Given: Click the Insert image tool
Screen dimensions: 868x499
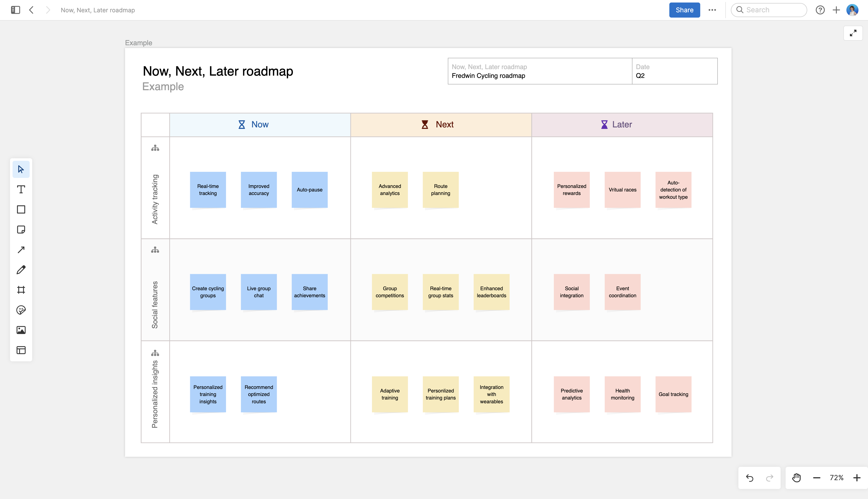Looking at the screenshot, I should 21,330.
